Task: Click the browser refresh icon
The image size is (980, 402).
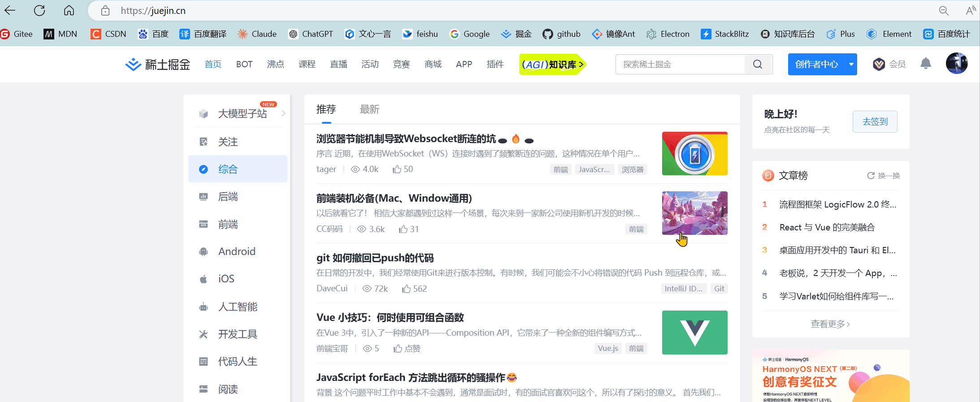Action: point(39,10)
